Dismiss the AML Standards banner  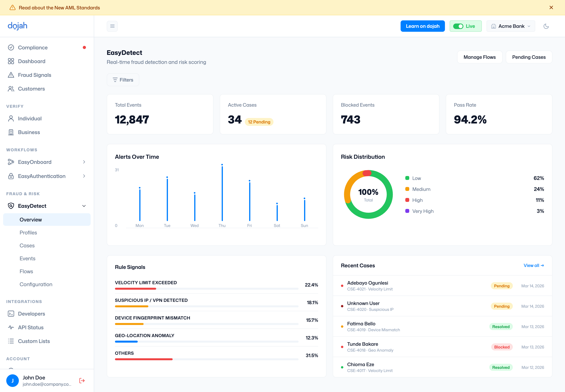click(551, 8)
